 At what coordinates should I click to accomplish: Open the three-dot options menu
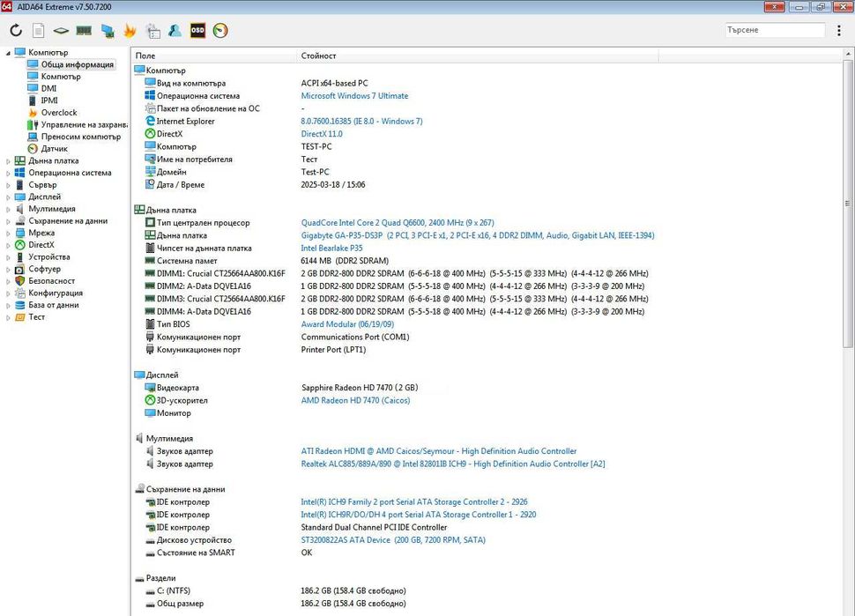click(838, 31)
